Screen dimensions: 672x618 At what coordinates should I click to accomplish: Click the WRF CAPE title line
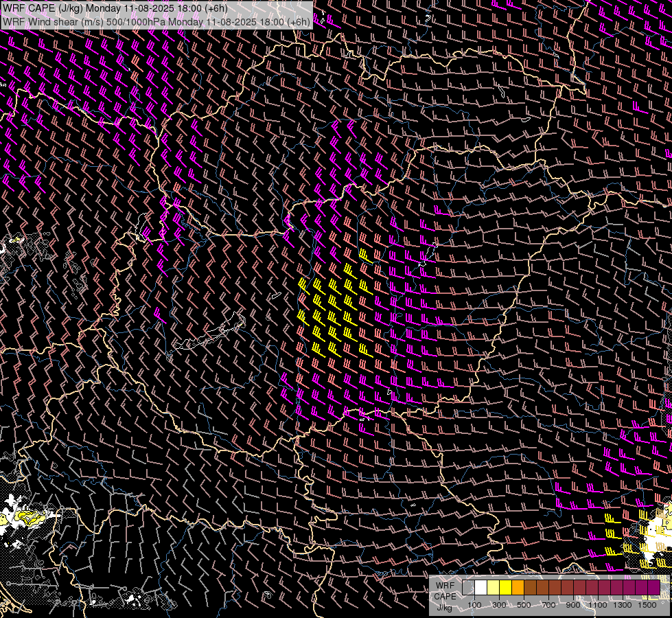115,8
